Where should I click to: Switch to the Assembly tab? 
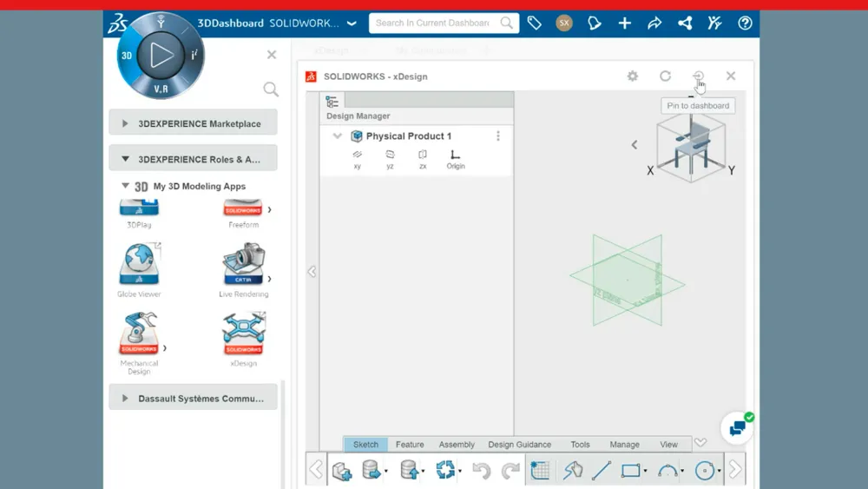tap(457, 444)
